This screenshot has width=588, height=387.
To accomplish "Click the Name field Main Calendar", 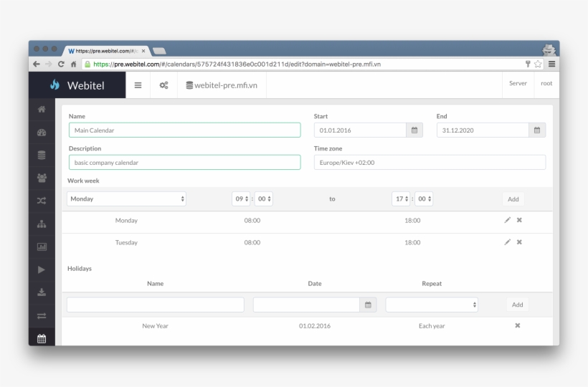I will [x=184, y=130].
